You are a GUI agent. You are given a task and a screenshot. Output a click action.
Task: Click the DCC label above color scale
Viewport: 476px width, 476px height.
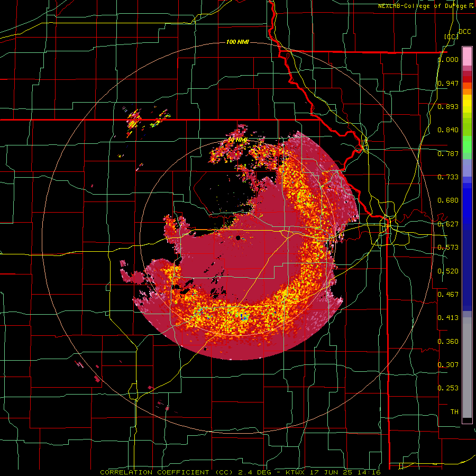pos(465,32)
